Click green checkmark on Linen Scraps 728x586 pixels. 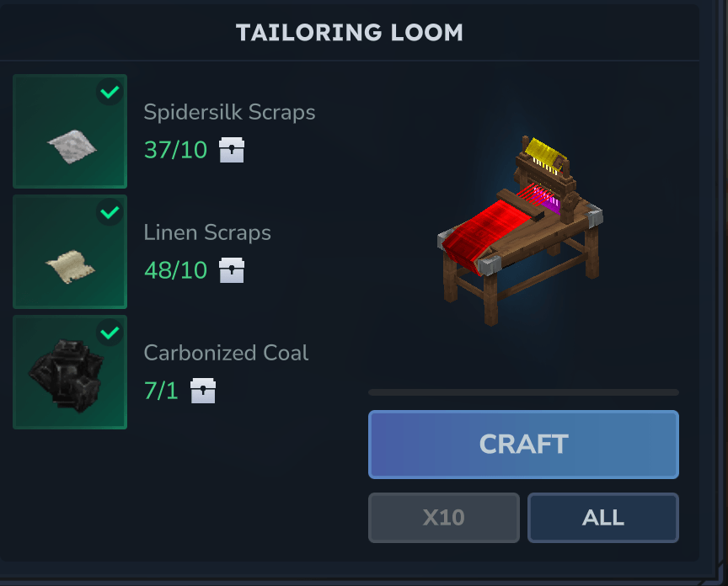[x=110, y=212]
